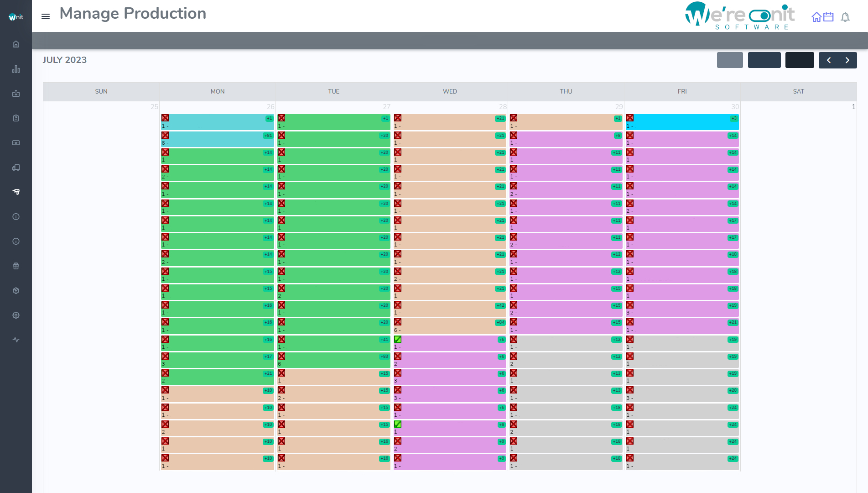Click the +83 badge on Tuesday's event
This screenshot has width=868, height=493.
(384, 357)
